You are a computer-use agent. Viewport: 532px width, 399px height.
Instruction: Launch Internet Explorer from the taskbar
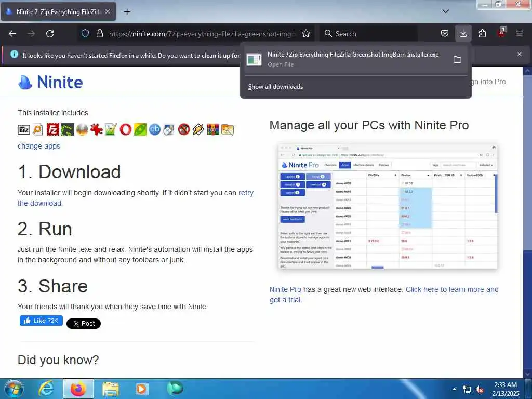46,389
